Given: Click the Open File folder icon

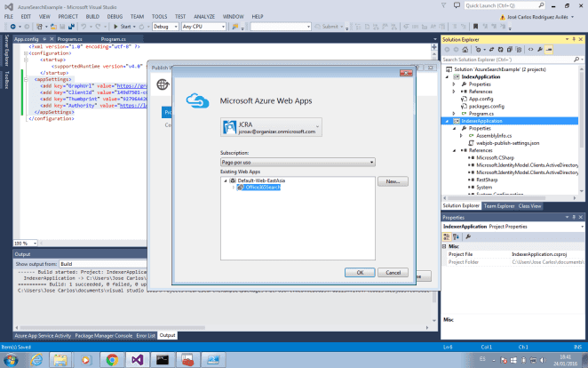Looking at the screenshot, I should click(53, 27).
